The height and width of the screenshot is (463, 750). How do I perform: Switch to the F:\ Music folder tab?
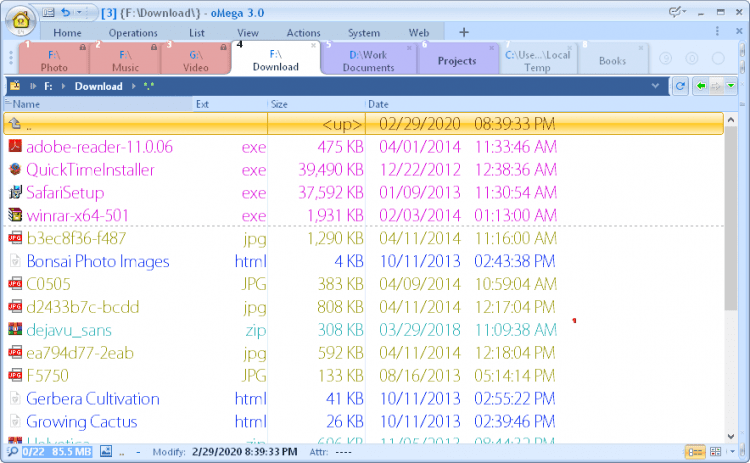(125, 61)
